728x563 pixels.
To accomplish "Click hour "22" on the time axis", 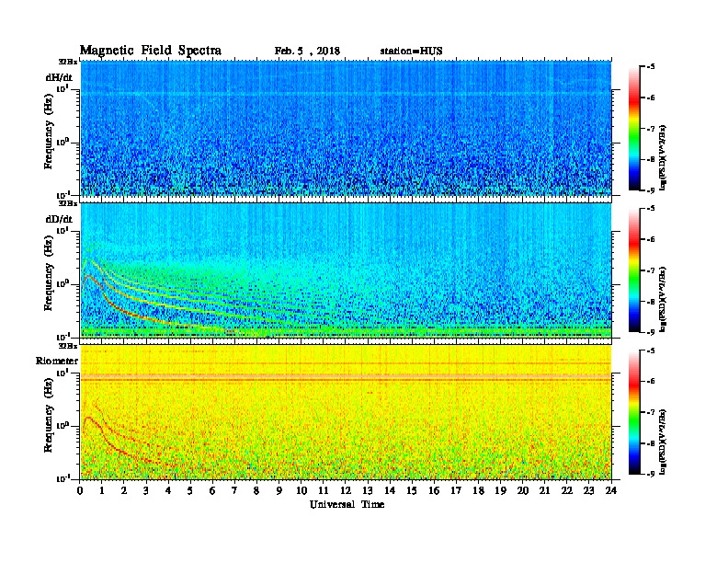I will [567, 491].
